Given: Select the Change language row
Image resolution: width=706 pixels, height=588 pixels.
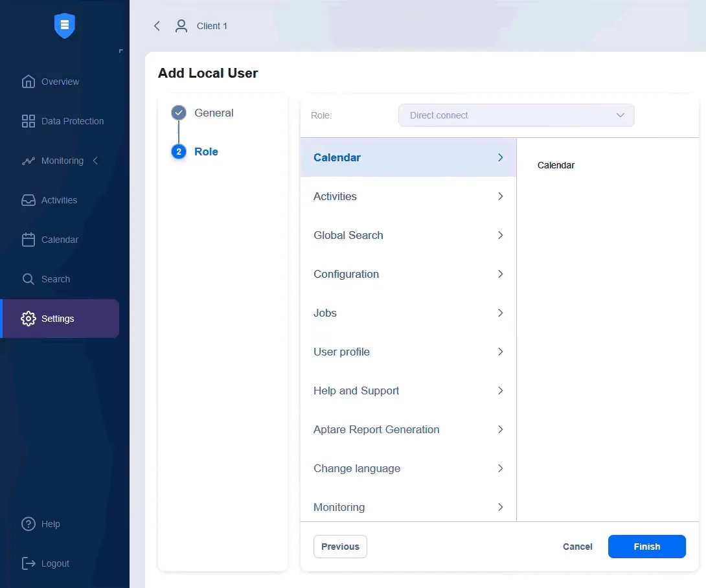Looking at the screenshot, I should pyautogui.click(x=409, y=468).
